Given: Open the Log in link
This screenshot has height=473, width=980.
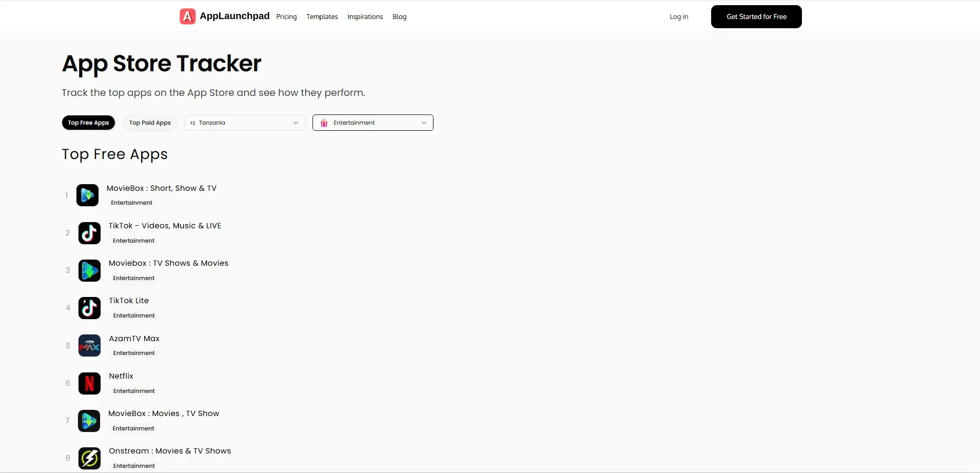Looking at the screenshot, I should click(679, 16).
